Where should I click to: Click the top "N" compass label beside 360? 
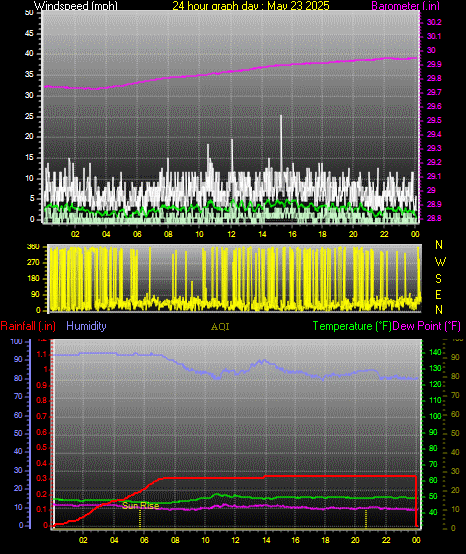(x=439, y=244)
